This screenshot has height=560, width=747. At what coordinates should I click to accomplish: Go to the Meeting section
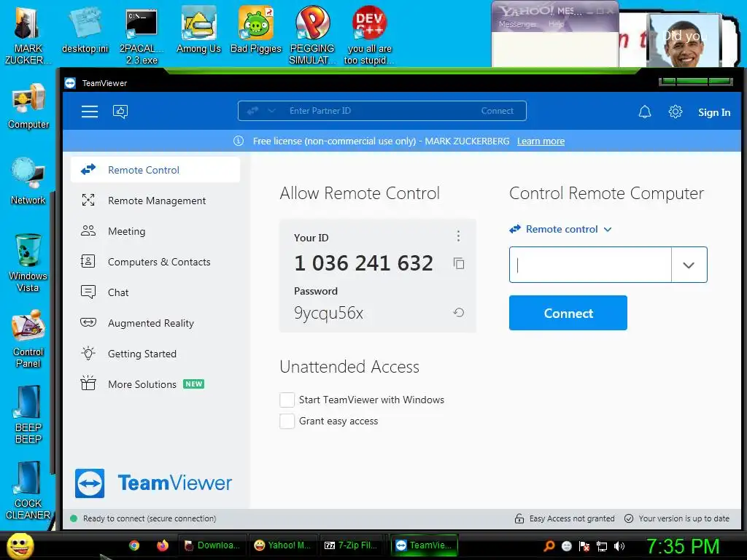[x=155, y=231]
